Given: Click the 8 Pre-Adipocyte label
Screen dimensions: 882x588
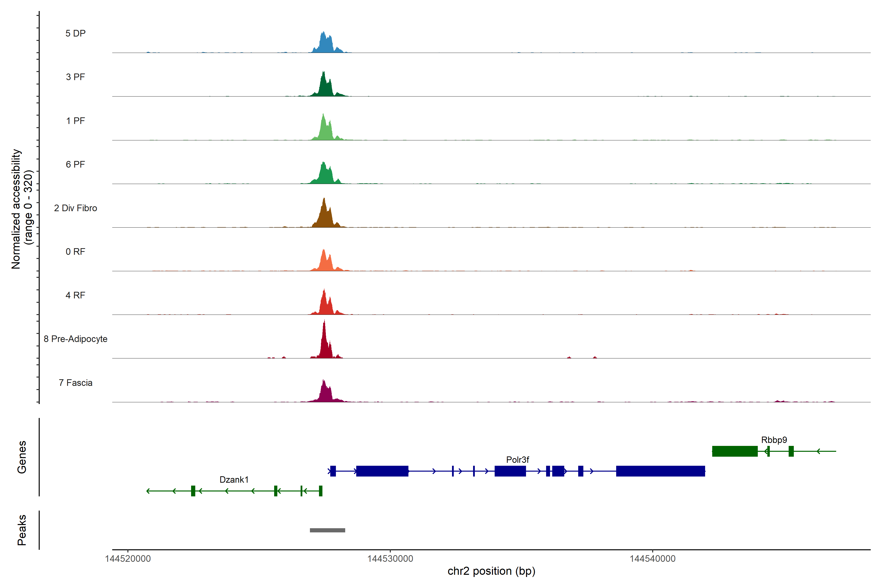Looking at the screenshot, I should pos(75,339).
